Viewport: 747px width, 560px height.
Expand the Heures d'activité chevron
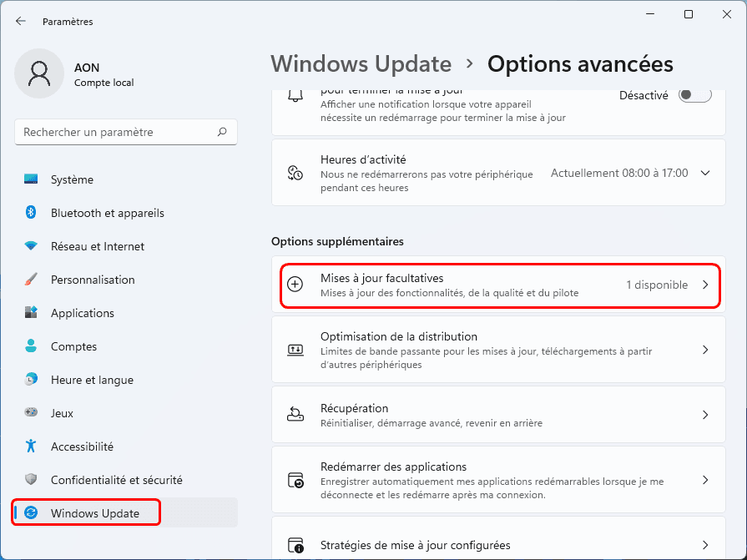click(x=705, y=173)
